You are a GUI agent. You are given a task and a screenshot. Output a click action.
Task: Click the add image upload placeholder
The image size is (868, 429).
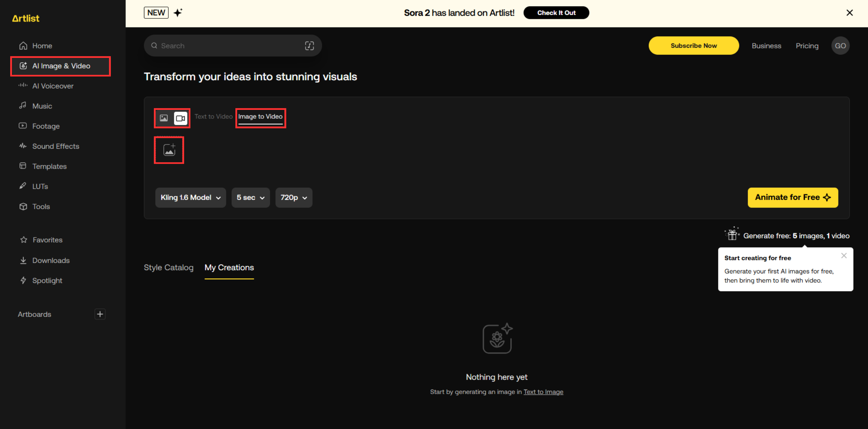point(168,150)
